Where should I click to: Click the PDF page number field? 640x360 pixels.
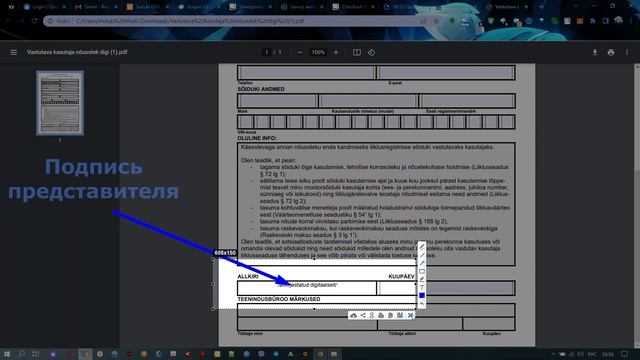point(267,52)
